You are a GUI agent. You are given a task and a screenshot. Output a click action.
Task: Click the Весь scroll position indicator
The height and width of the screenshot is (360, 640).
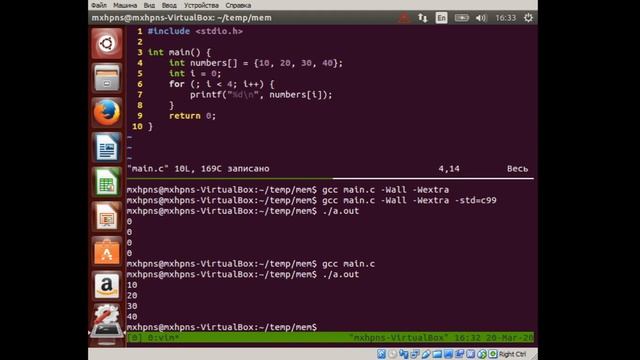[517, 169]
